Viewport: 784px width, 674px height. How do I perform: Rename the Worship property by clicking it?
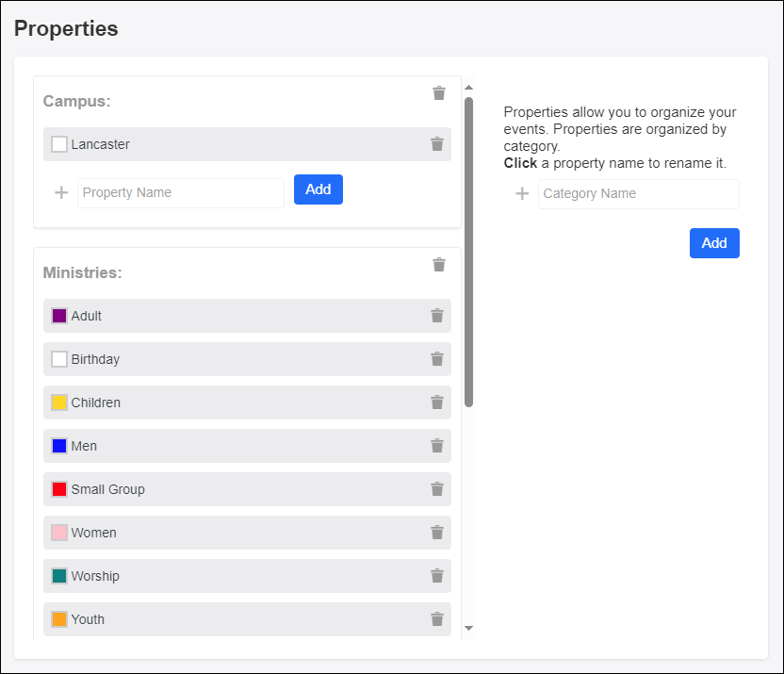click(95, 576)
